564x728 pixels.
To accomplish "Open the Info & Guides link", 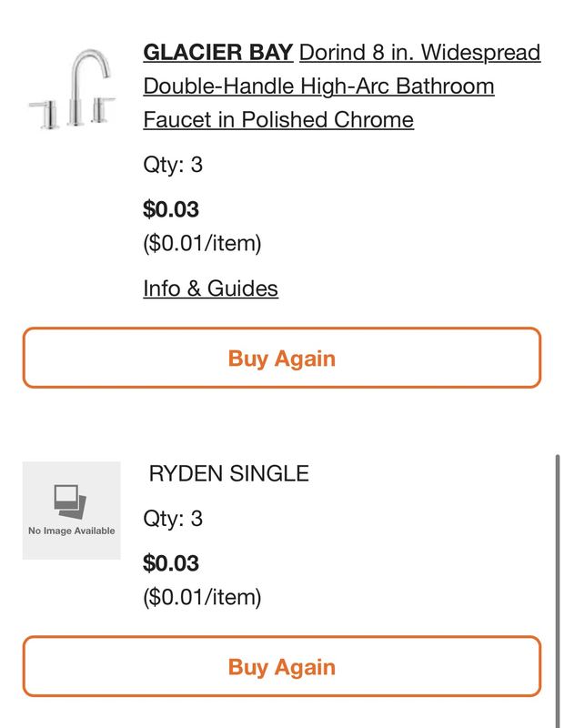I will tap(210, 288).
